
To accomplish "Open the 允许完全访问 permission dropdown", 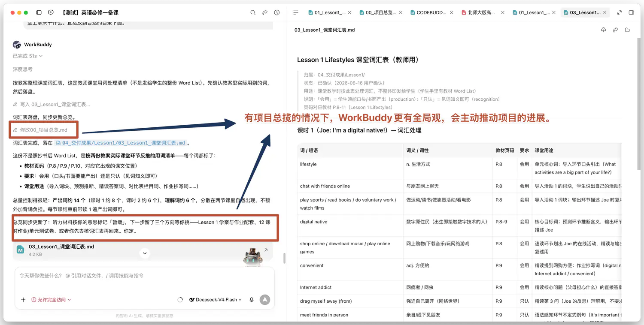I will 51,300.
